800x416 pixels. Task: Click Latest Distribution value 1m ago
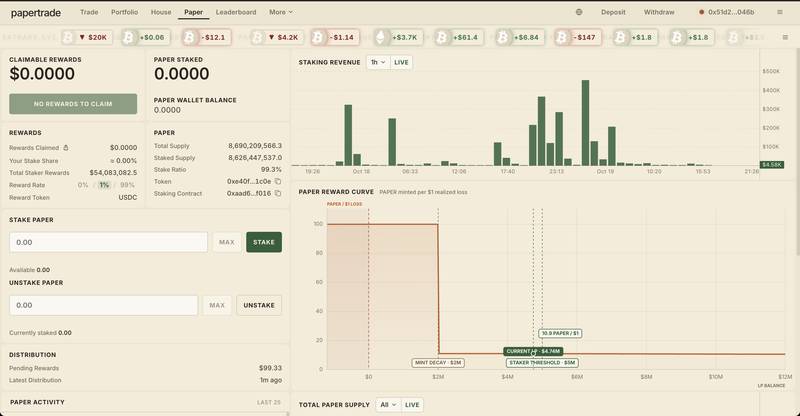click(271, 380)
